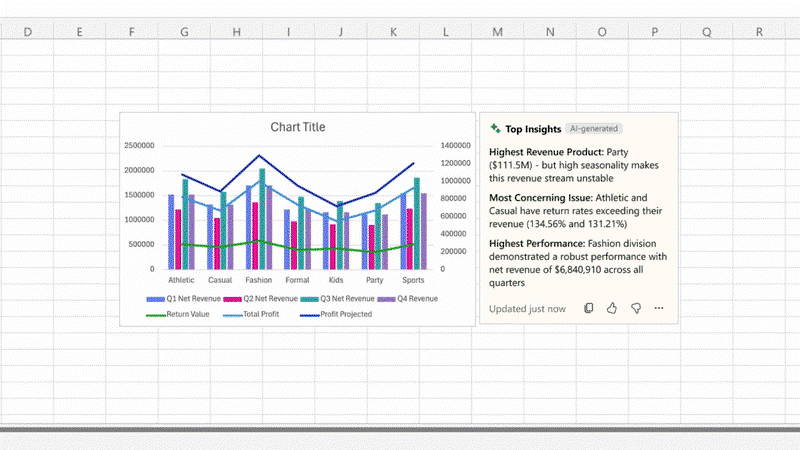
Task: Click the sparkle icon beside Top Insights
Action: point(495,129)
